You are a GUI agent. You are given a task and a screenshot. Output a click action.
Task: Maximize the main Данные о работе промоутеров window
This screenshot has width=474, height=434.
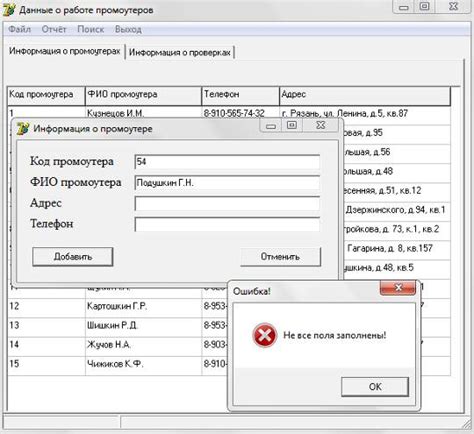pos(424,6)
